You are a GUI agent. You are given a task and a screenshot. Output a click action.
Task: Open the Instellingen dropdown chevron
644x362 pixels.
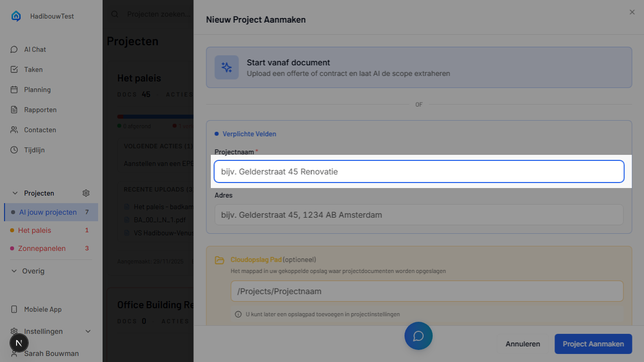pyautogui.click(x=88, y=331)
